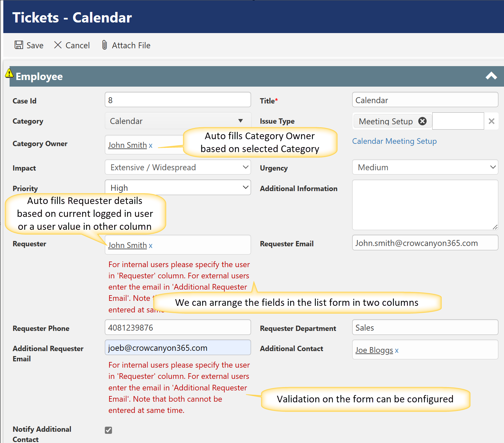The image size is (504, 443).
Task: Click the Save floppy disk icon
Action: pos(19,45)
